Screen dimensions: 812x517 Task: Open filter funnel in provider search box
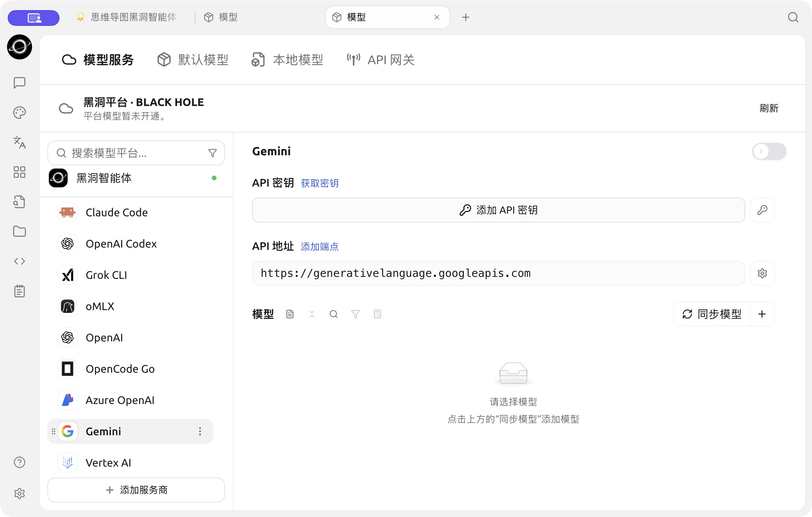(x=213, y=153)
